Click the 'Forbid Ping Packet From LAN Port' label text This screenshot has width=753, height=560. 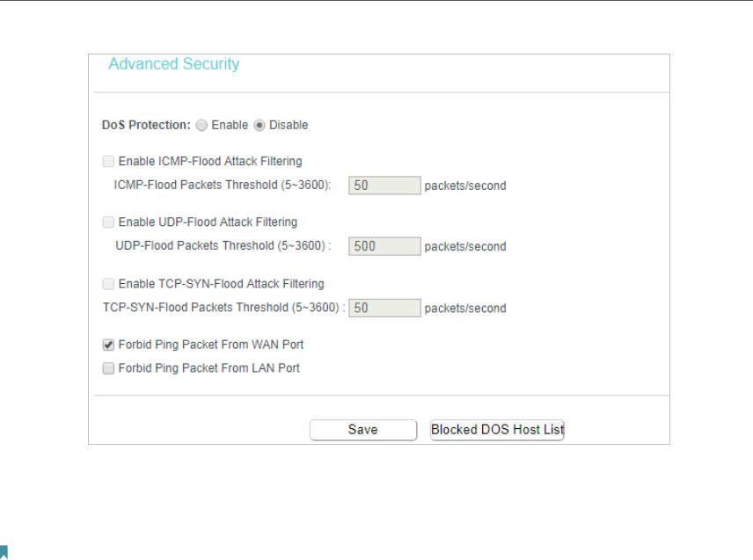coord(208,368)
